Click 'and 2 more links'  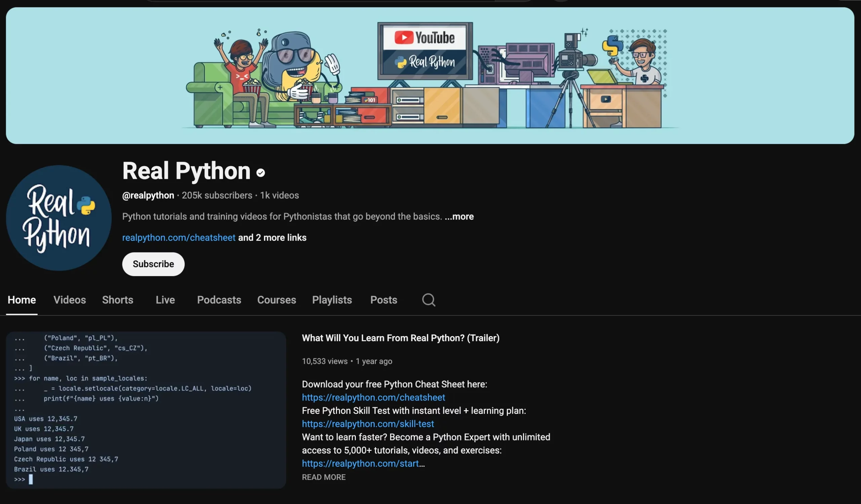point(272,238)
